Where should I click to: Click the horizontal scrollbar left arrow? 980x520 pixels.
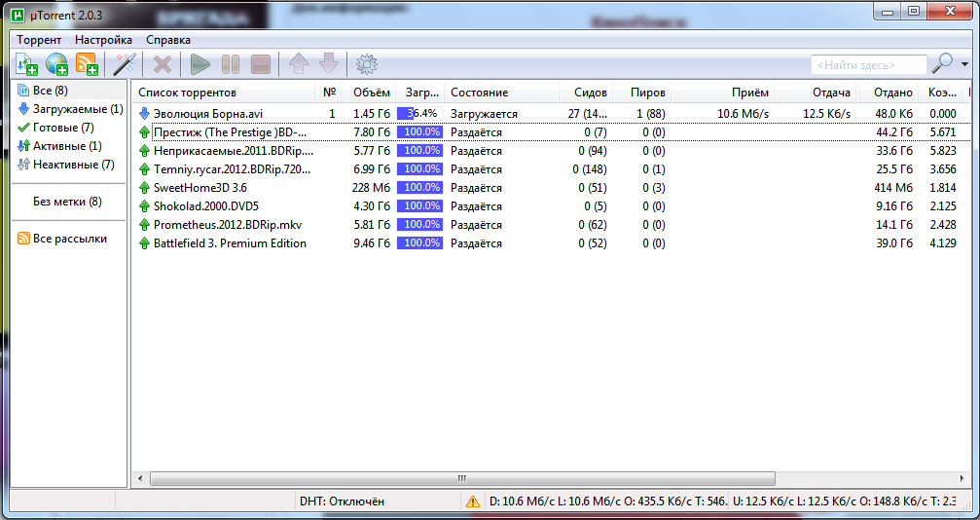click(x=140, y=478)
